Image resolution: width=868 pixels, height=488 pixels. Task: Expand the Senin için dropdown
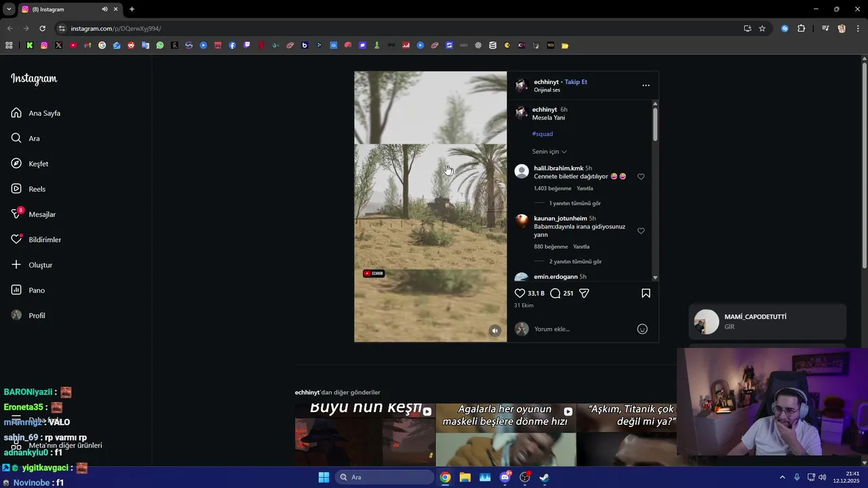(x=549, y=152)
